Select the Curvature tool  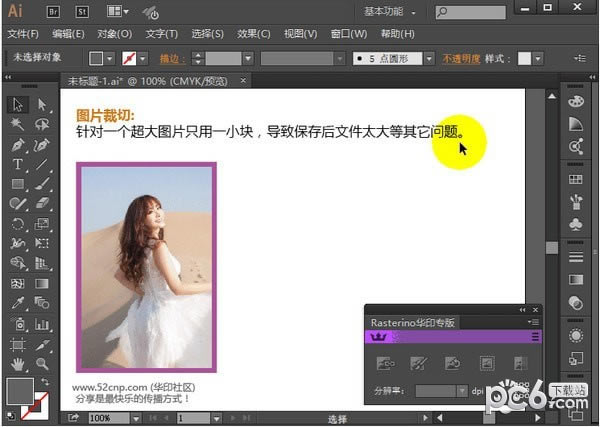(x=42, y=145)
